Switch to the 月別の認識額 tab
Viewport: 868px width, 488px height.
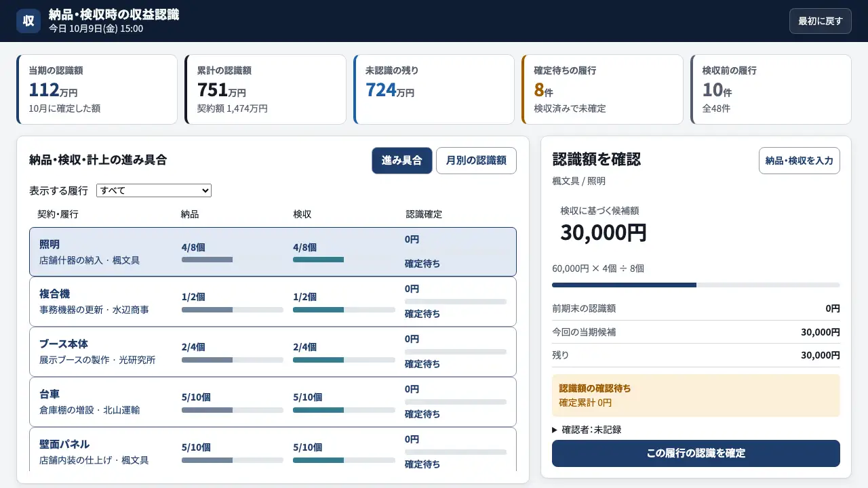point(476,161)
